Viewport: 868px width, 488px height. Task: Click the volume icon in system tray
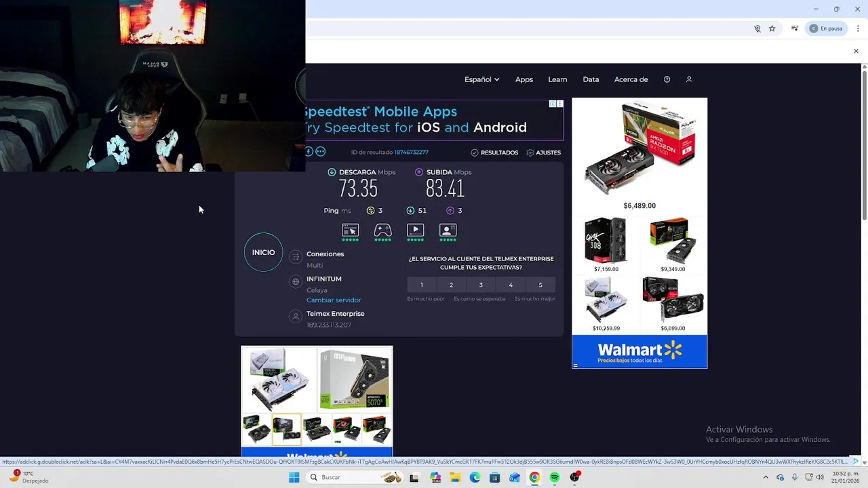(x=820, y=477)
